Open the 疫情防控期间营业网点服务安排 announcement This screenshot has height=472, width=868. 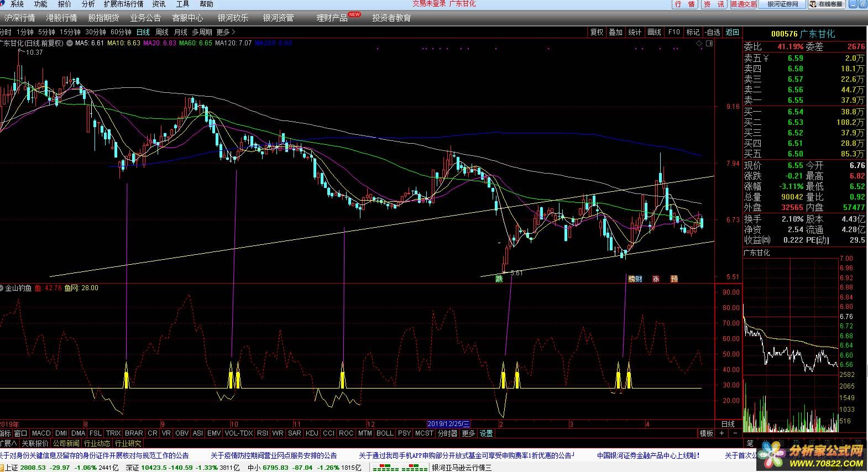click(x=274, y=455)
